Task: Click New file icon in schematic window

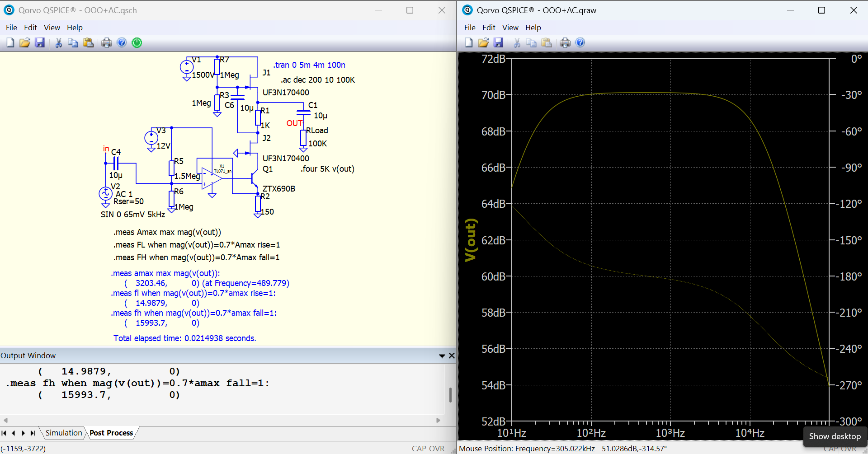Action: pos(10,42)
